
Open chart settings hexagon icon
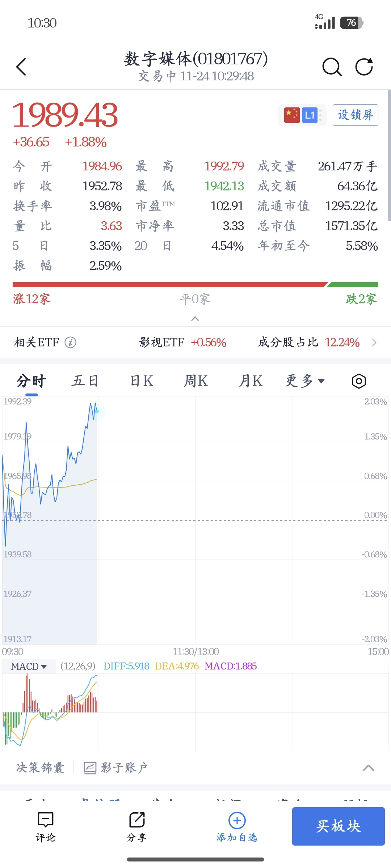click(x=359, y=381)
